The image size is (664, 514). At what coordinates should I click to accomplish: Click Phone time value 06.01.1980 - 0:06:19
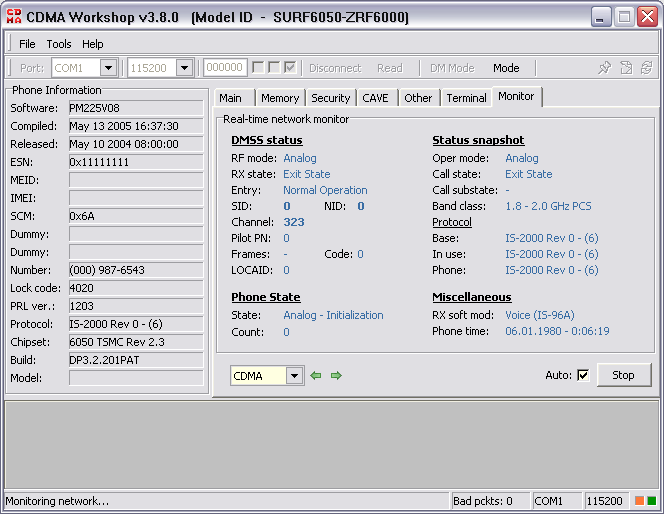[557, 331]
